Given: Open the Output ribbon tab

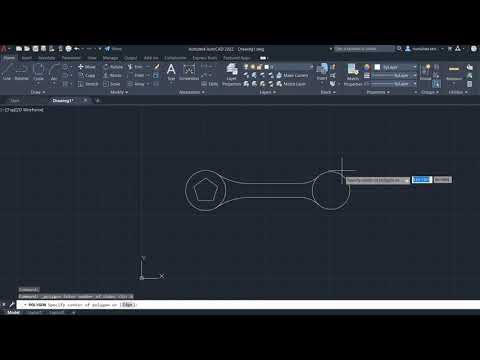Looking at the screenshot, I should coord(130,58).
